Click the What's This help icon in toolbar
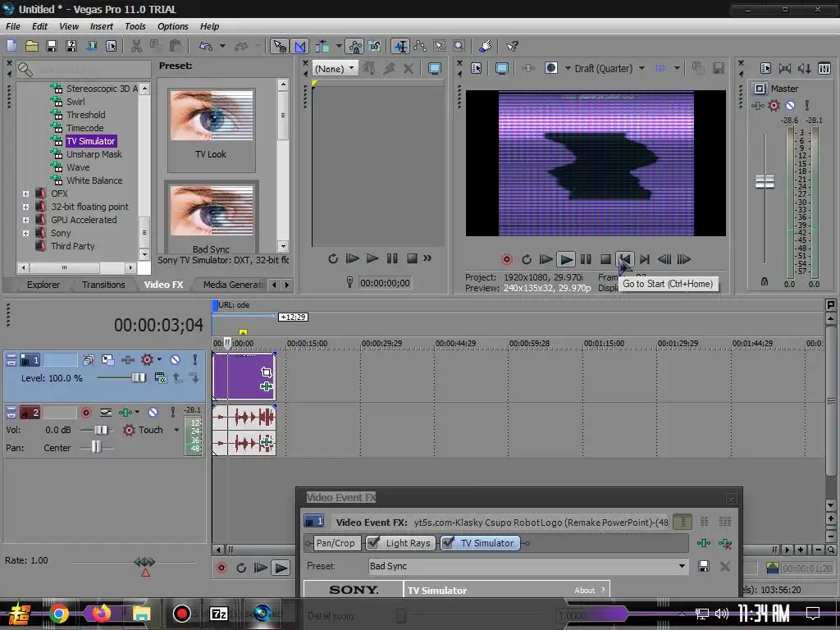The width and height of the screenshot is (840, 630). (x=512, y=46)
